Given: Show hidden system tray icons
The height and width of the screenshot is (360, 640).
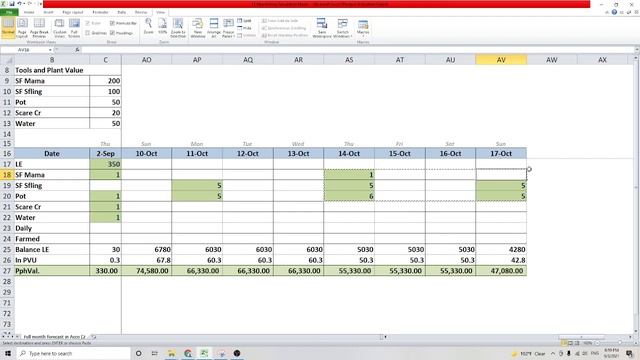Looking at the screenshot, I should (x=553, y=353).
